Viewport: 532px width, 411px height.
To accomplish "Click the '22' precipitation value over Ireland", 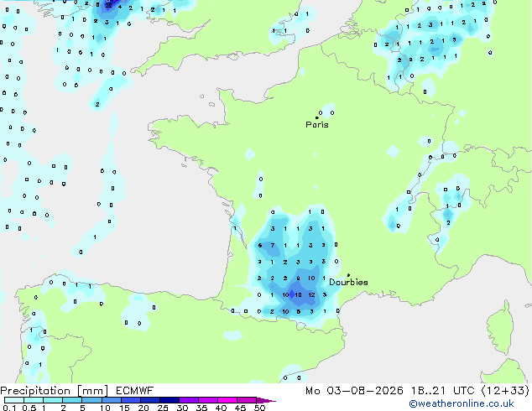I will tap(108, 5).
